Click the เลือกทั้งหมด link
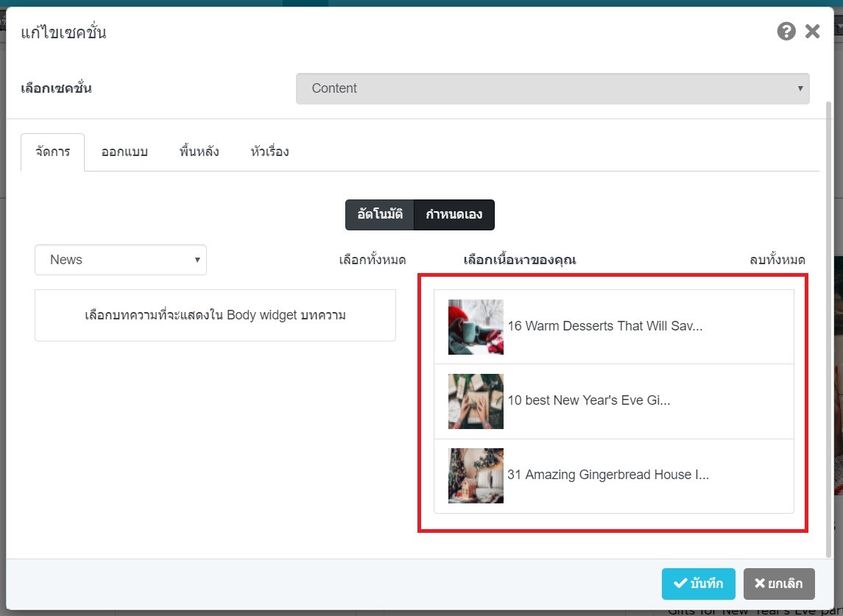The image size is (843, 616). pos(372,260)
